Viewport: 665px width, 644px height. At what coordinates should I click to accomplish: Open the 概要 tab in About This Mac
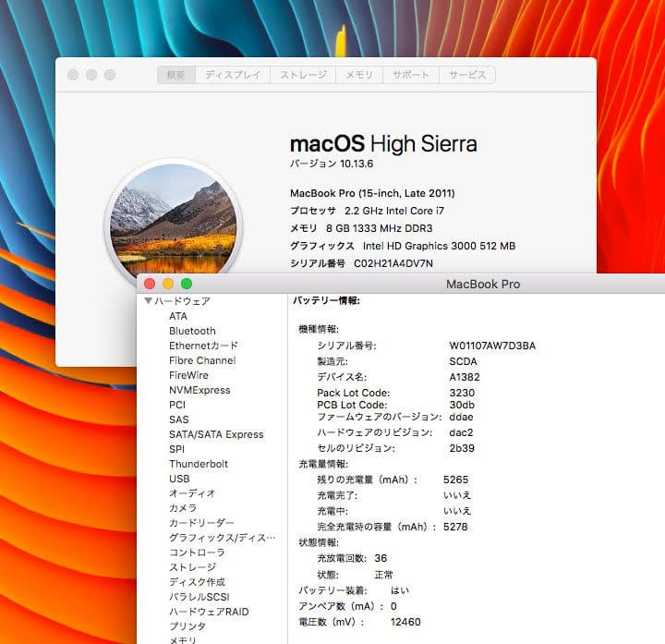pos(176,75)
